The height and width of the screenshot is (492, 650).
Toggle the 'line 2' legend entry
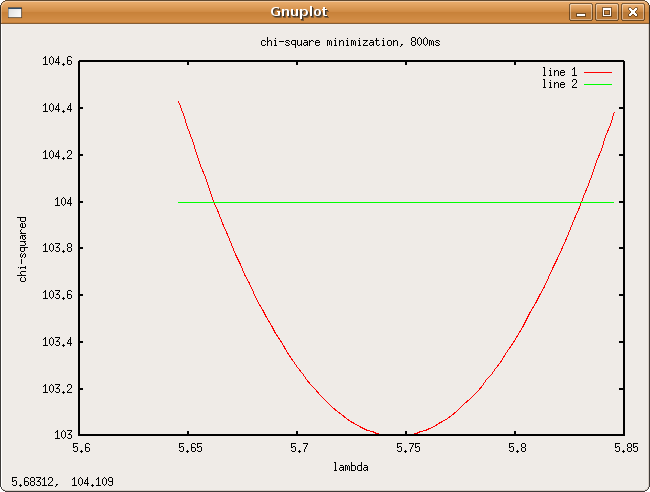click(559, 84)
